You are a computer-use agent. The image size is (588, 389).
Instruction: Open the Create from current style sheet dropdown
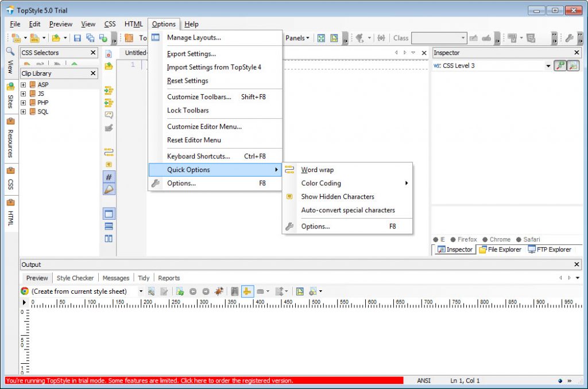pos(141,291)
